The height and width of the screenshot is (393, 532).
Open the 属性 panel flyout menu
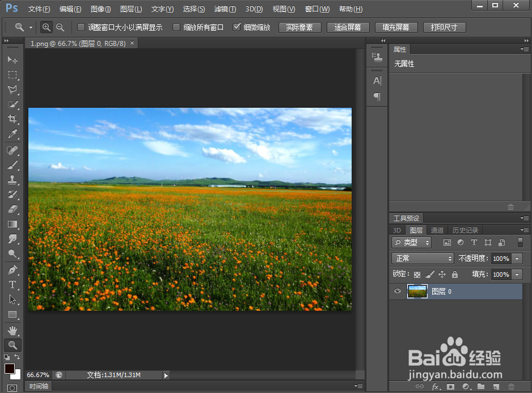pos(525,49)
